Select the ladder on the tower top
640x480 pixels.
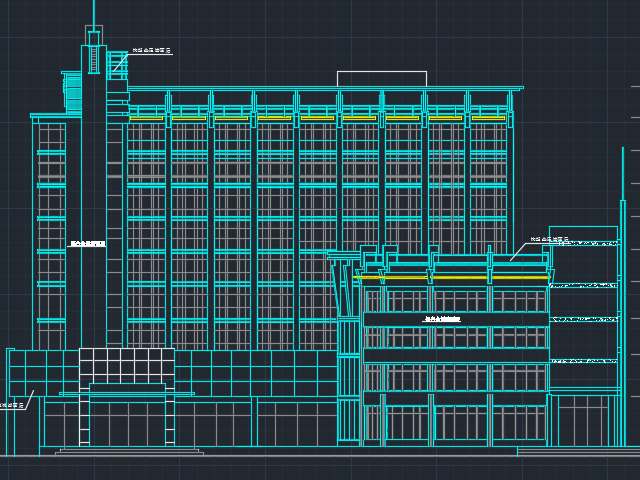click(94, 58)
